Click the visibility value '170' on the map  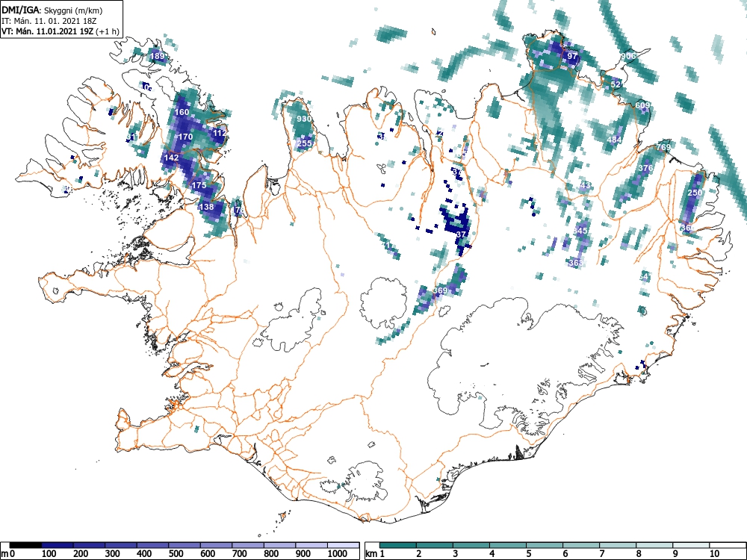click(x=185, y=137)
